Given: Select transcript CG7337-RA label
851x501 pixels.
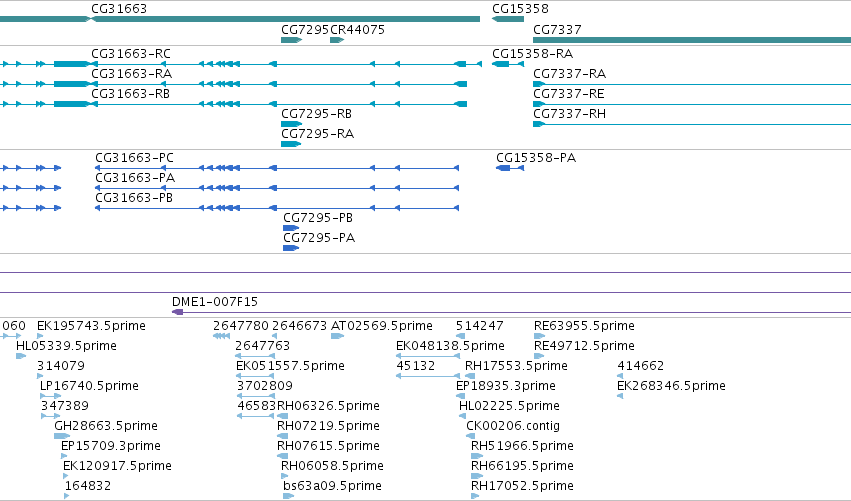Looking at the screenshot, I should tap(569, 74).
